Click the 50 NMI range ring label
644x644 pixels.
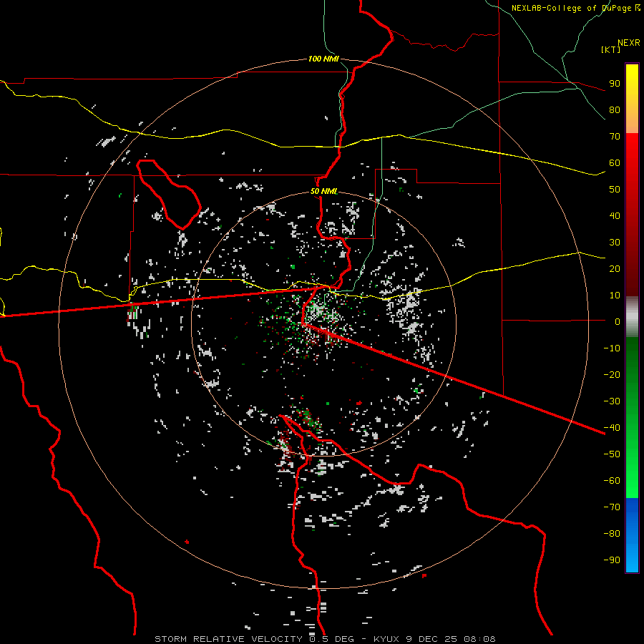click(323, 191)
